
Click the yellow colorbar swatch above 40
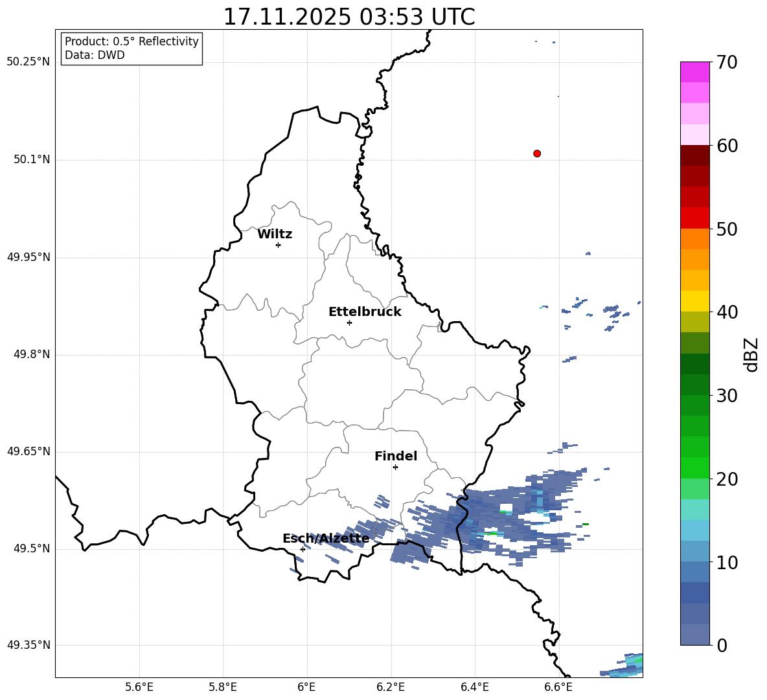tap(694, 301)
